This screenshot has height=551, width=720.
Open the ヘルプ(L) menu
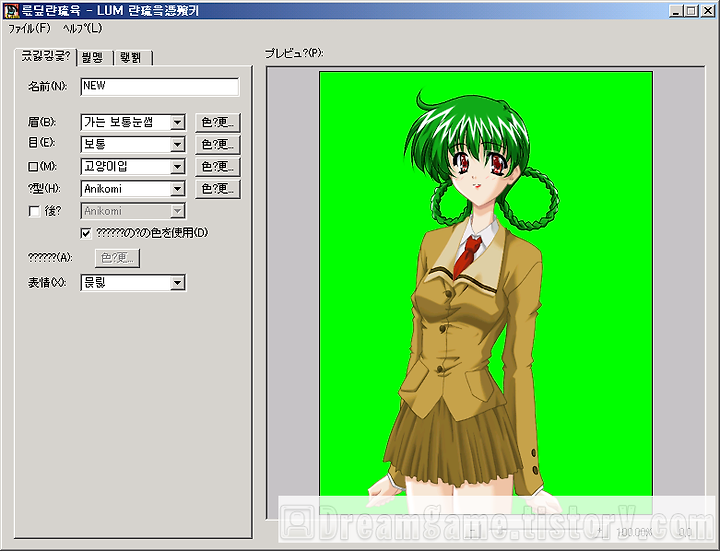pyautogui.click(x=83, y=28)
